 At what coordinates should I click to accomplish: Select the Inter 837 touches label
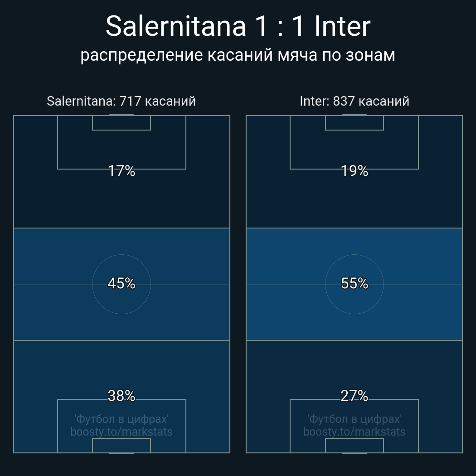pyautogui.click(x=354, y=101)
